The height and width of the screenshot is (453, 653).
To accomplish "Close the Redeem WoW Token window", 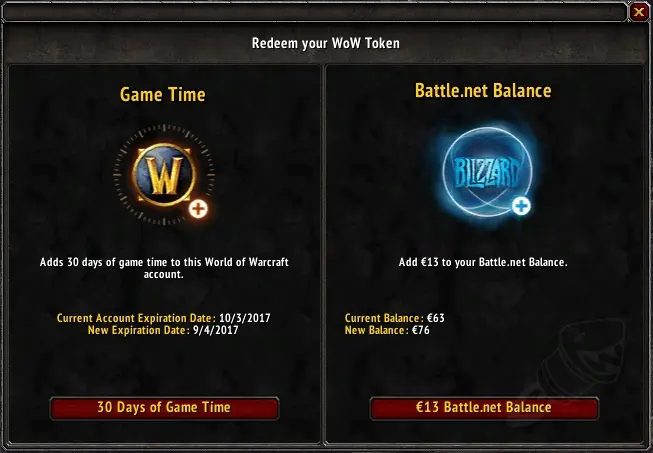I will (x=639, y=12).
